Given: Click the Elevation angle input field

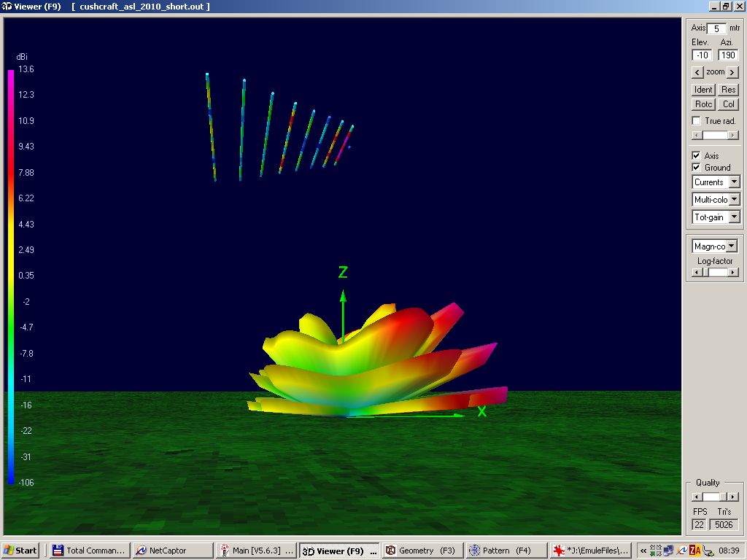Looking at the screenshot, I should point(702,55).
